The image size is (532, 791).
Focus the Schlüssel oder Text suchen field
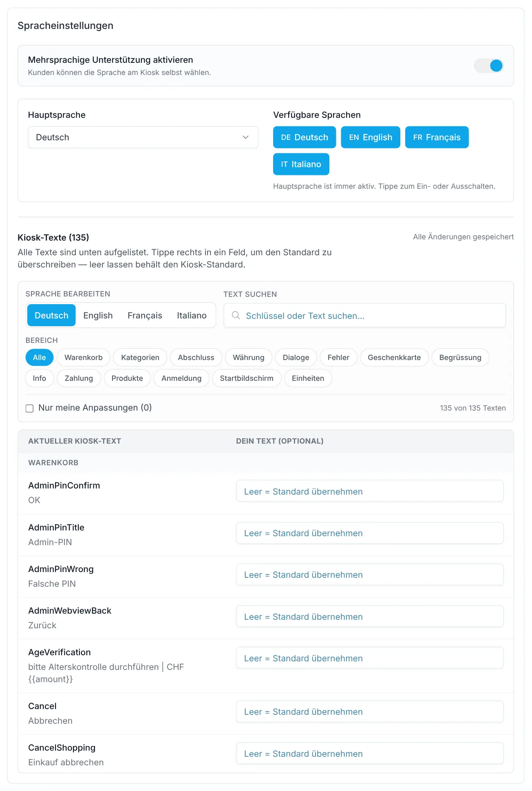pos(365,316)
